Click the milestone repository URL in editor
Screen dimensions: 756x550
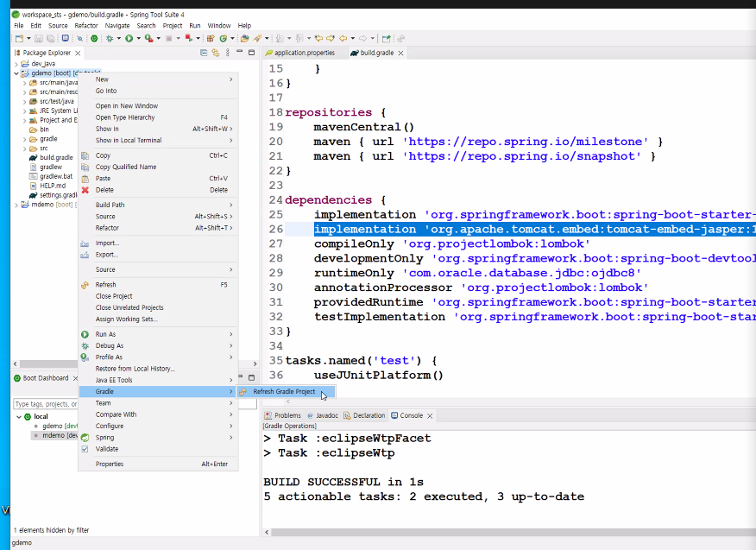(x=526, y=142)
